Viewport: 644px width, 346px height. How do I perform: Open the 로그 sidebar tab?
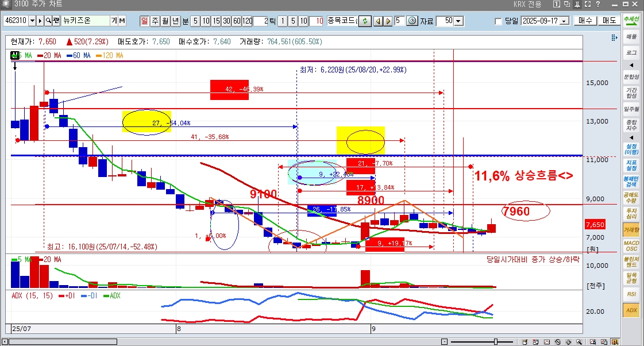coord(631,53)
